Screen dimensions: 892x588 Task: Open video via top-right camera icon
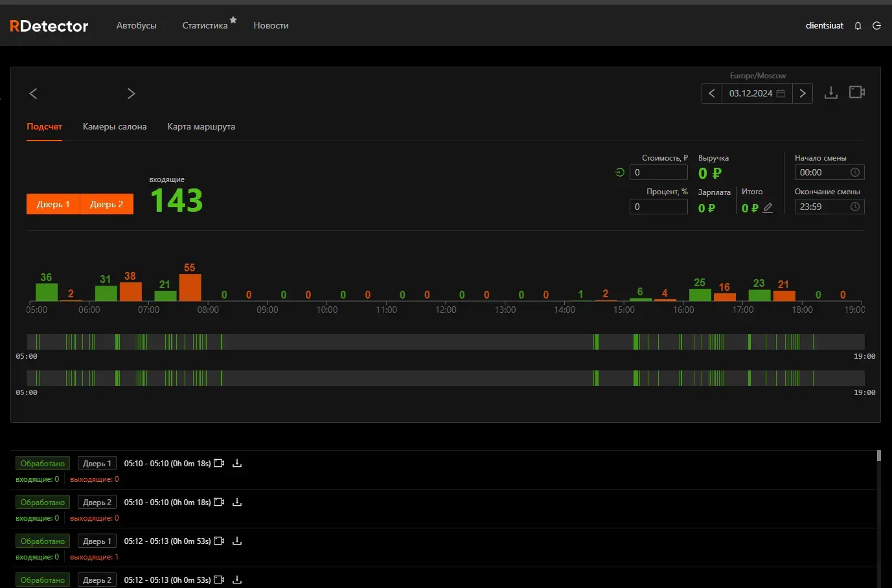tap(856, 93)
